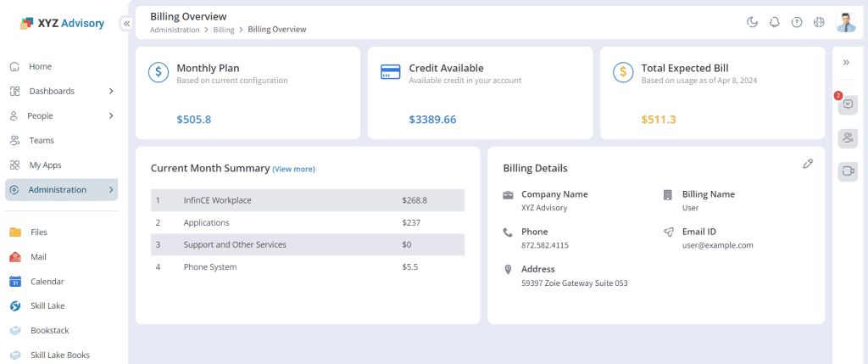This screenshot has height=364, width=868.
Task: Open the user profile avatar
Action: click(x=846, y=22)
